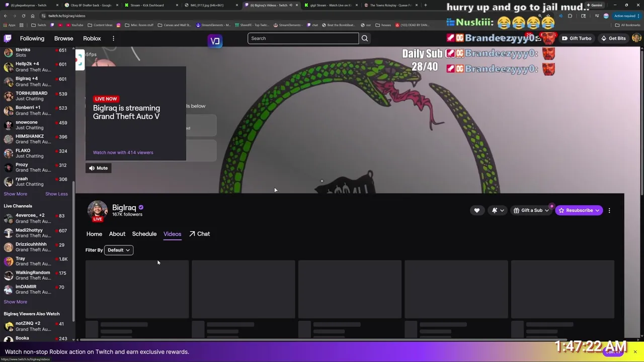This screenshot has height=362, width=644.
Task: Dismiss the Roblox promo banner
Action: point(635,351)
